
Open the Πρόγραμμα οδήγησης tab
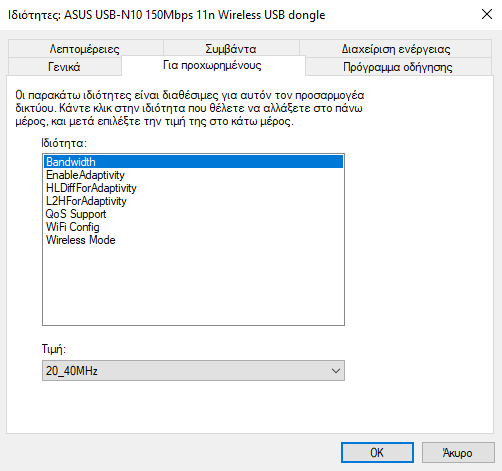(398, 67)
